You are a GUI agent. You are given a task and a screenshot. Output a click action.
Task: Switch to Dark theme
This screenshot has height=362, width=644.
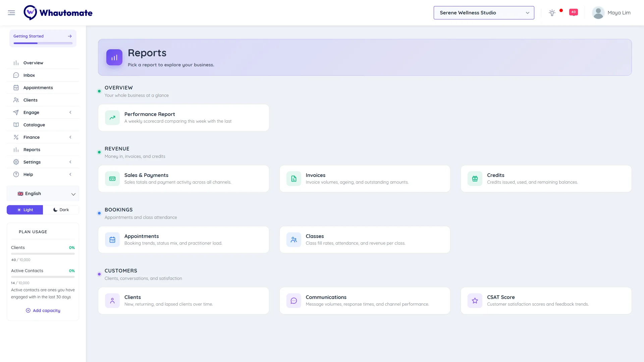click(61, 210)
